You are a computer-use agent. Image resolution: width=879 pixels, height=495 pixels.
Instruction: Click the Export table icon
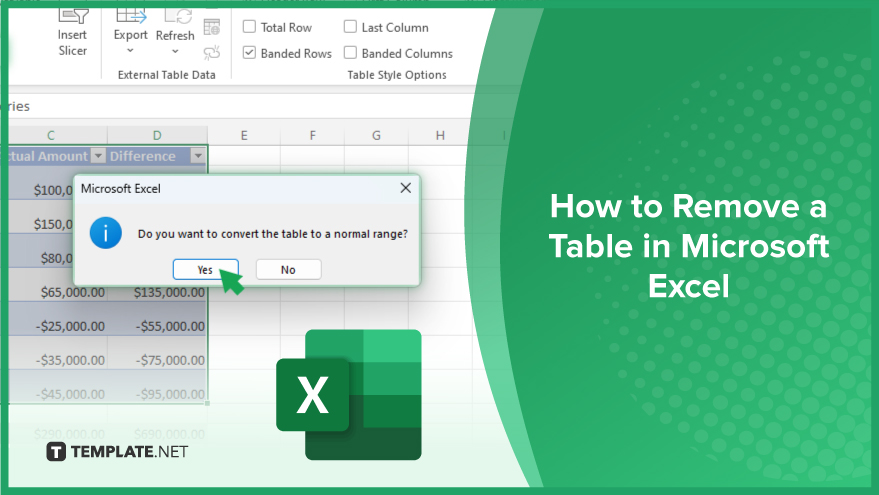131,16
